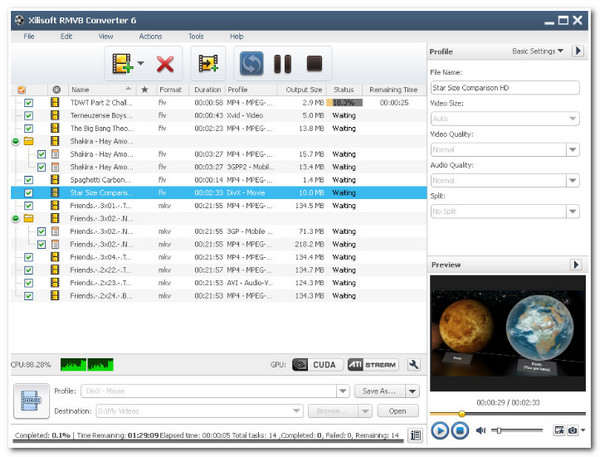Mute the preview volume speaker icon
The width and height of the screenshot is (600, 457).
point(481,431)
